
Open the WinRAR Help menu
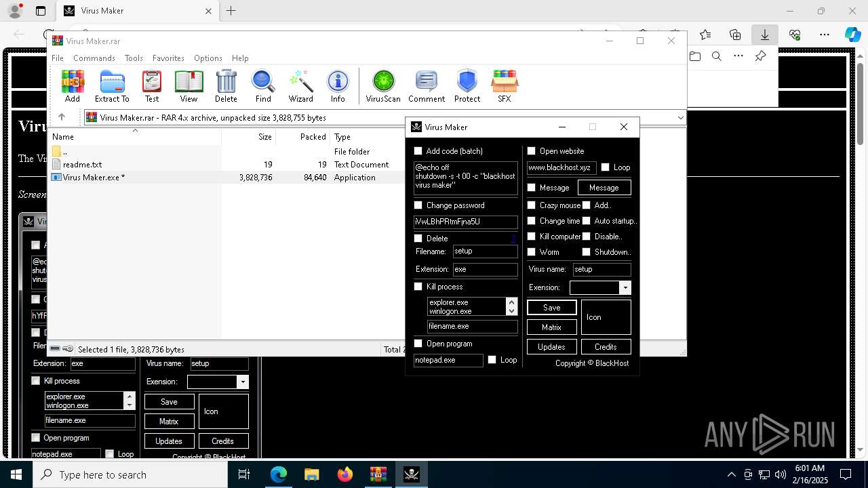[x=240, y=58]
